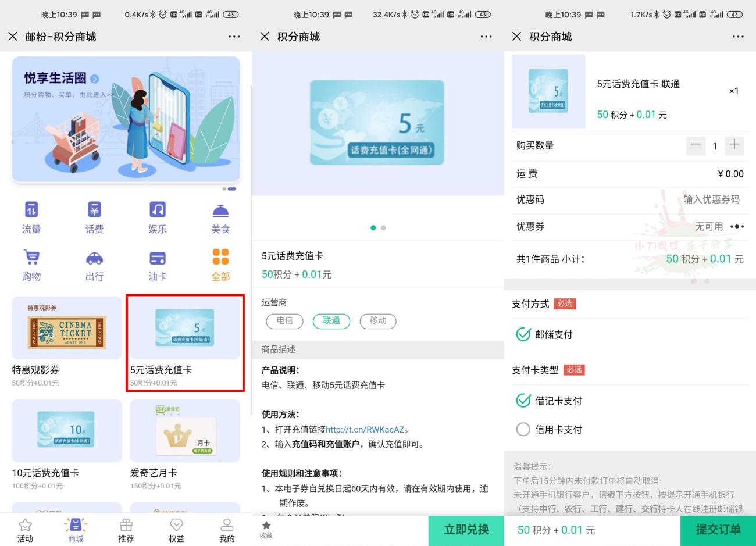The width and height of the screenshot is (756, 546).
Task: Open the 油卡 fuel card category
Action: pos(157,265)
